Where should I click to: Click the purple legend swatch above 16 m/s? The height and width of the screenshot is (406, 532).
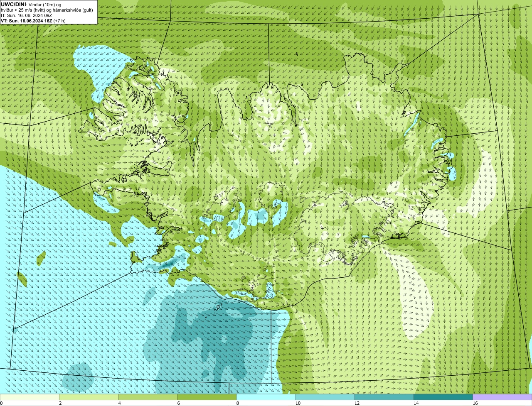tap(502, 397)
